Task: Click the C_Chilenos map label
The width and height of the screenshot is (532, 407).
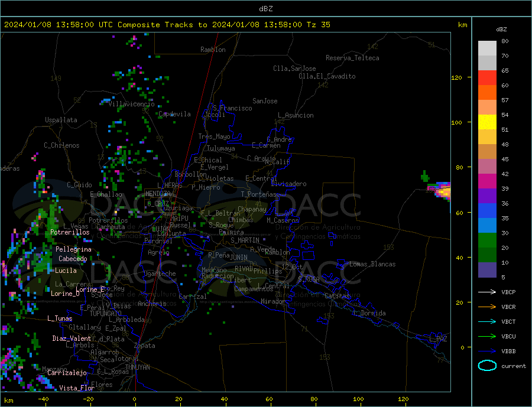Action: [x=61, y=145]
